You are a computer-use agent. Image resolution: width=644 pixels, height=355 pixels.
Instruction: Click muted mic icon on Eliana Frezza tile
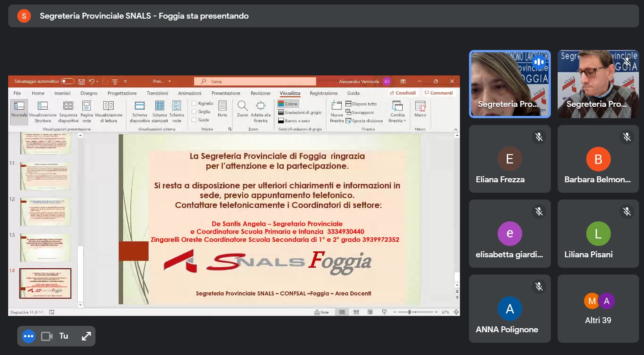point(539,137)
